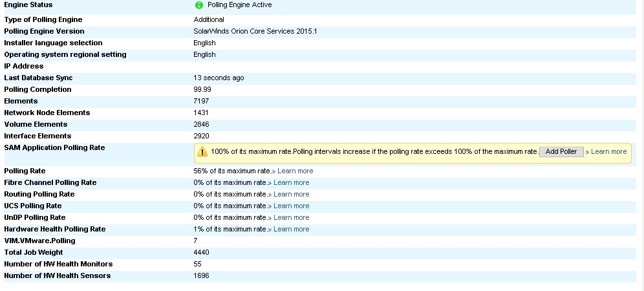Click 'SAM Application Polling Rate' label
Image resolution: width=644 pixels, height=291 pixels.
click(x=54, y=148)
